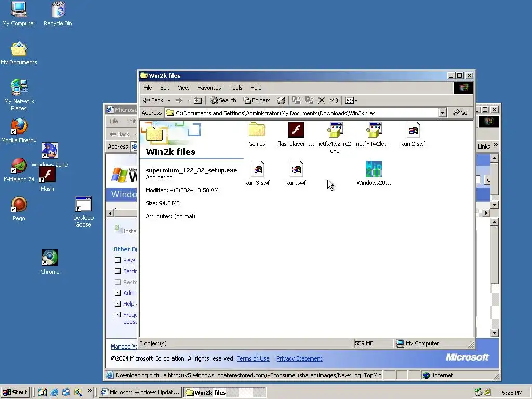Expand the Forward history dropdown arrow
The image size is (532, 399).
[188, 100]
